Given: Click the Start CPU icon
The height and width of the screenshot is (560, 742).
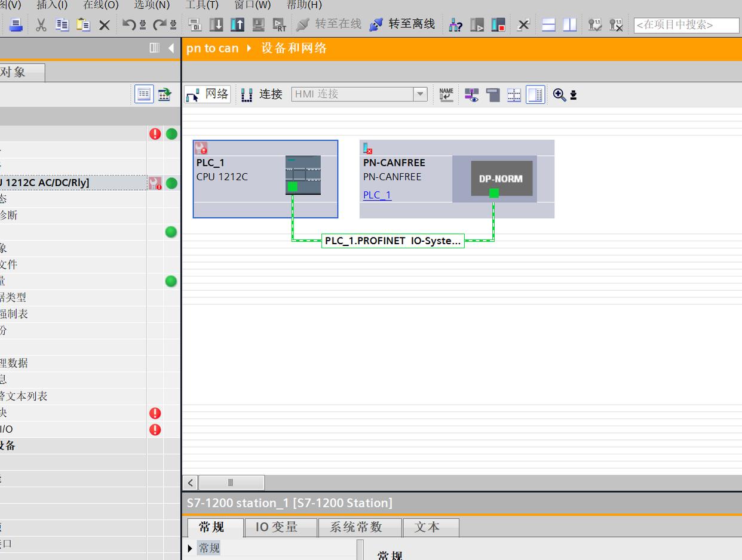Looking at the screenshot, I should coord(477,24).
